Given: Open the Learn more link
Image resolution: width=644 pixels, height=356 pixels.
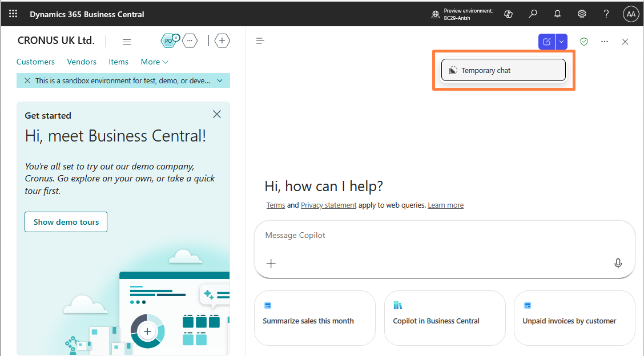Looking at the screenshot, I should [446, 205].
